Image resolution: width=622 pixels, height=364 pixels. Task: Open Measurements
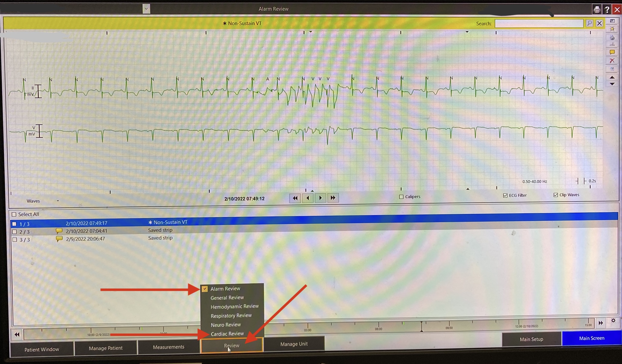click(168, 347)
